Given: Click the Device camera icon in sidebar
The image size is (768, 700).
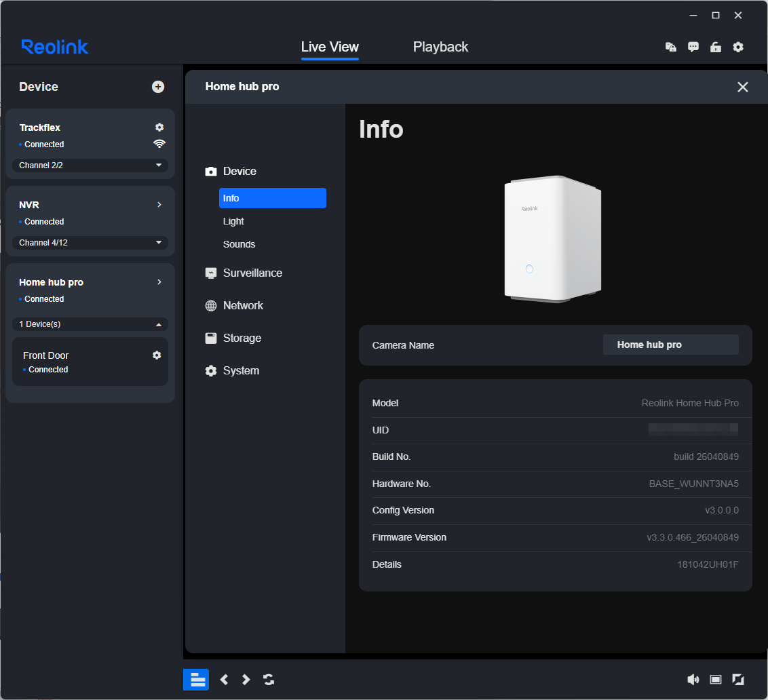Looking at the screenshot, I should tap(210, 172).
